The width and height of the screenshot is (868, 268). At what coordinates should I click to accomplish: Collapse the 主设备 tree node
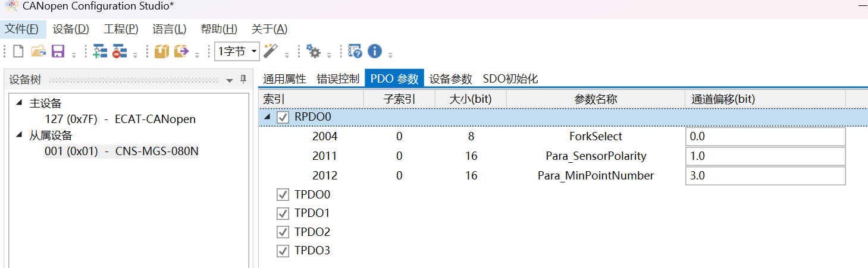[19, 102]
